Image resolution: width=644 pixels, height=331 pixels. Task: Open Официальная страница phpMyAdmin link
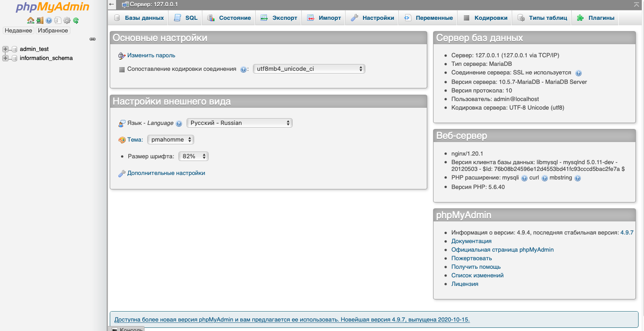coord(502,250)
